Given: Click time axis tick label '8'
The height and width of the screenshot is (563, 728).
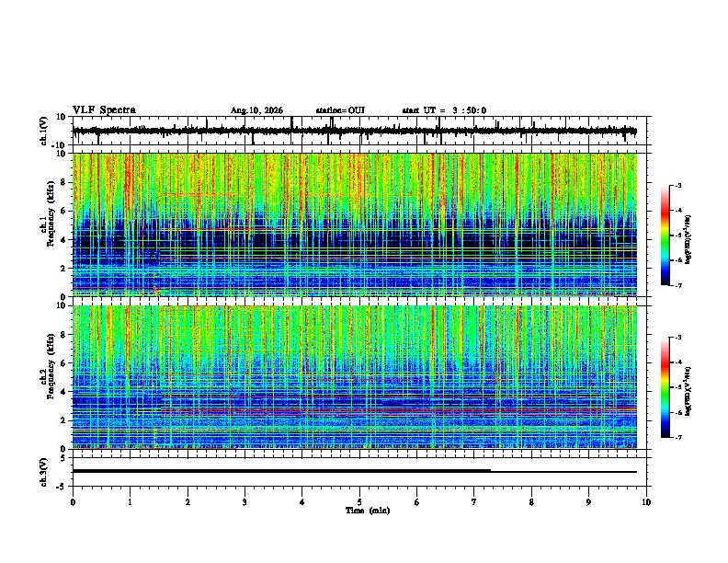Looking at the screenshot, I should [531, 502].
